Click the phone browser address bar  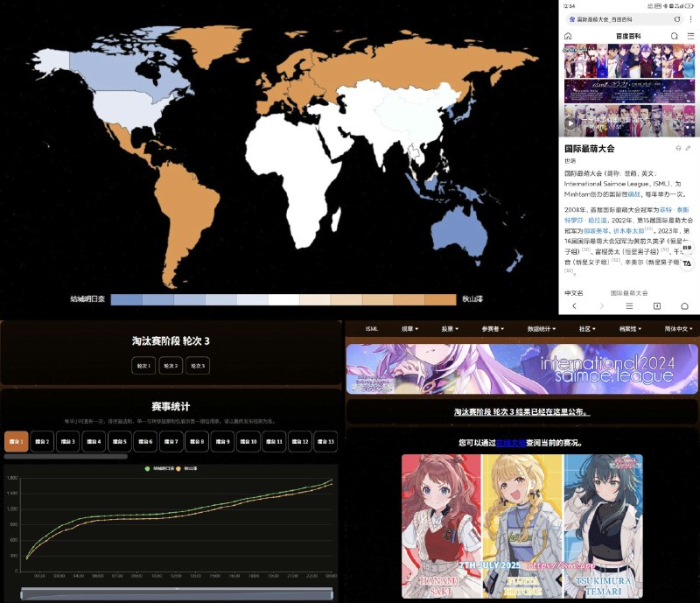624,19
